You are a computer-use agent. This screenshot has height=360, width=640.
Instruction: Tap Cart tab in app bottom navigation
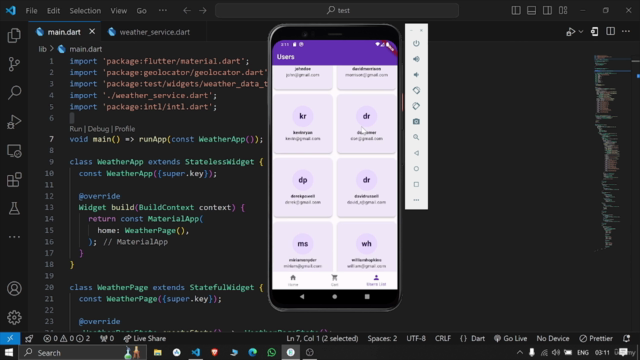(334, 280)
